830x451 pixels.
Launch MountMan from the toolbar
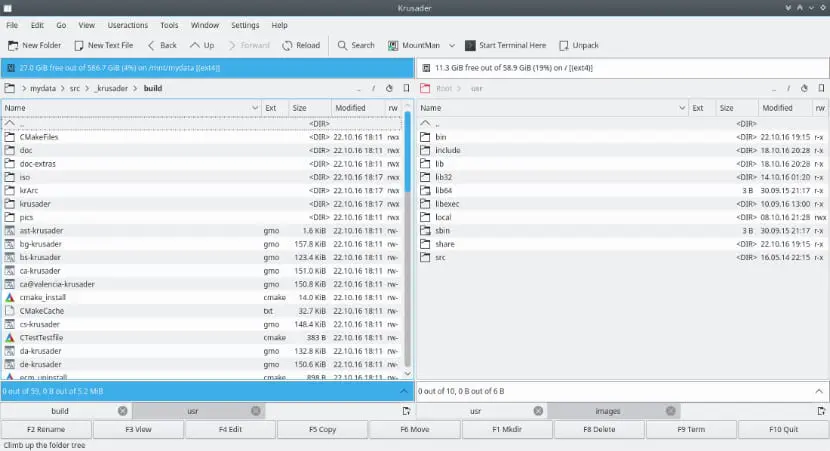tap(414, 46)
